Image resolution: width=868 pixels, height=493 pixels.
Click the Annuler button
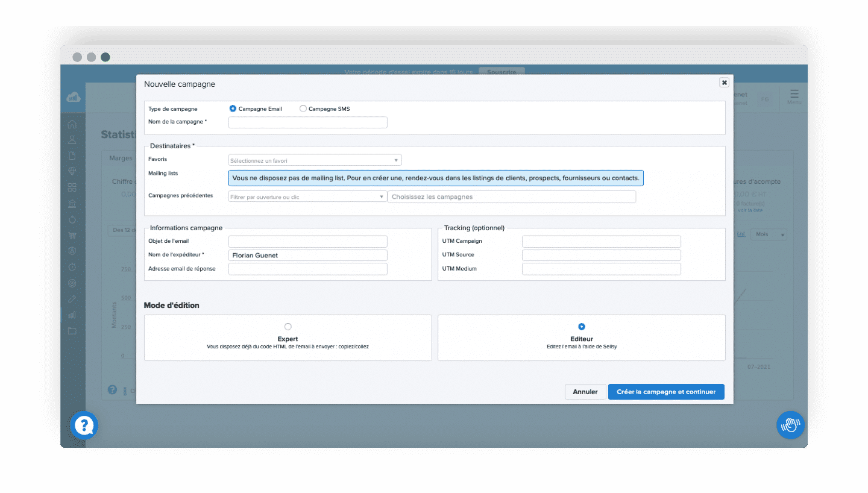click(x=585, y=392)
